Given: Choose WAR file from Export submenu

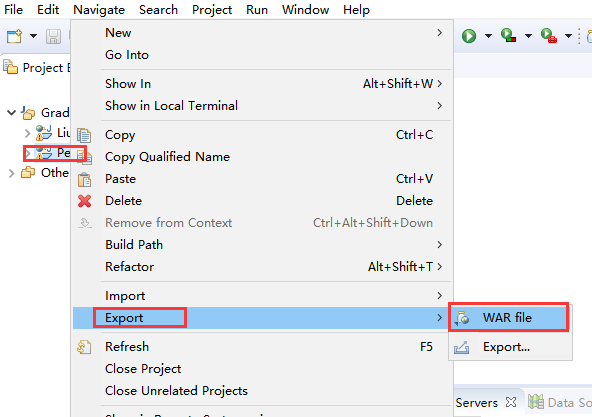Looking at the screenshot, I should click(x=509, y=318).
